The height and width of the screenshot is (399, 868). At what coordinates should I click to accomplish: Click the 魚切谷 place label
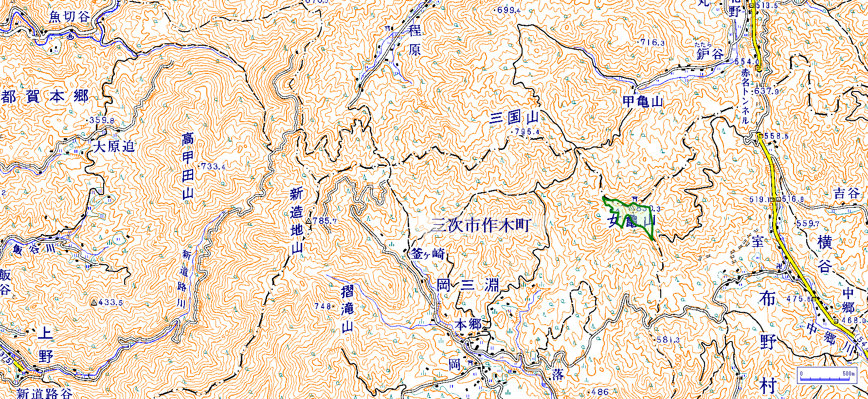[x=70, y=17]
